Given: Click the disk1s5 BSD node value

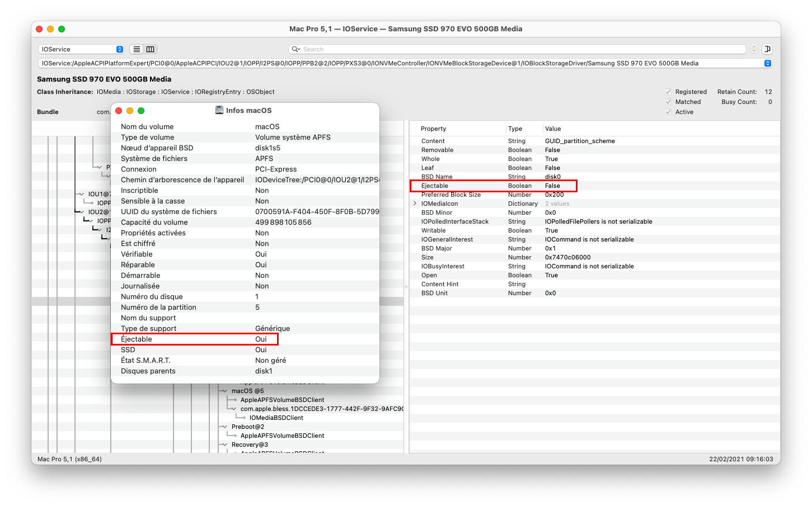Looking at the screenshot, I should tap(267, 148).
